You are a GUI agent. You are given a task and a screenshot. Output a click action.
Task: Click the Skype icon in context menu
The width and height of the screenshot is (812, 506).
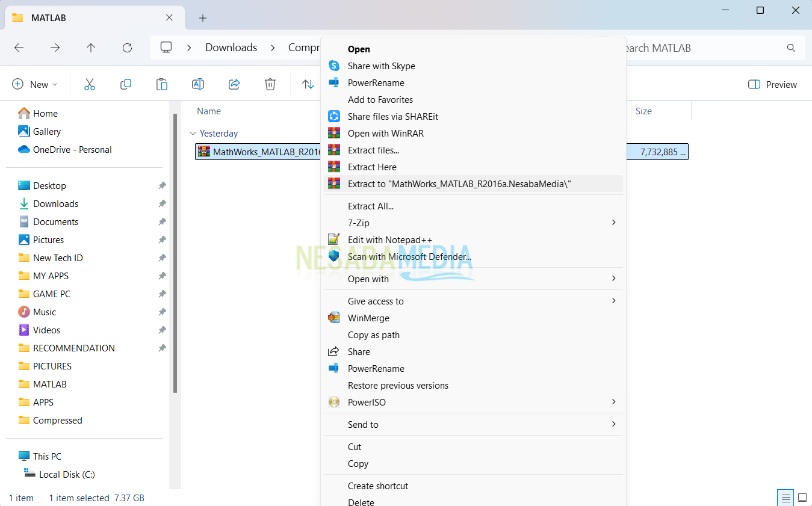point(334,66)
